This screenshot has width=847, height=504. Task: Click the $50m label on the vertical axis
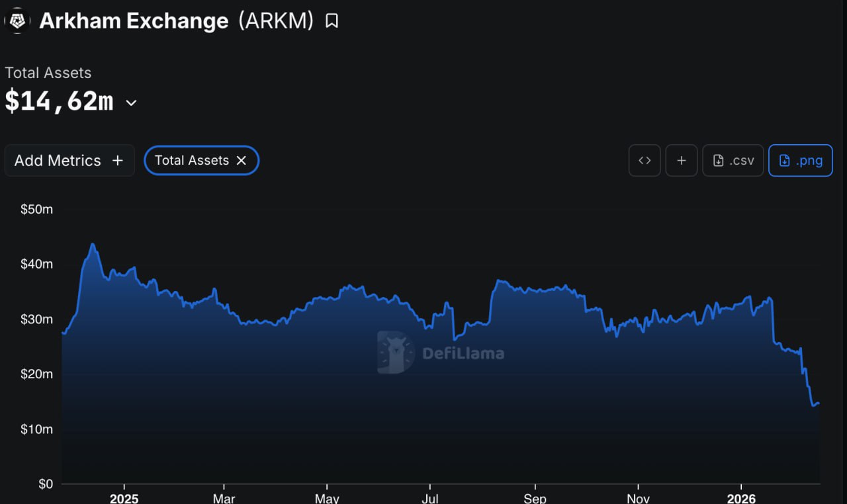(x=36, y=210)
